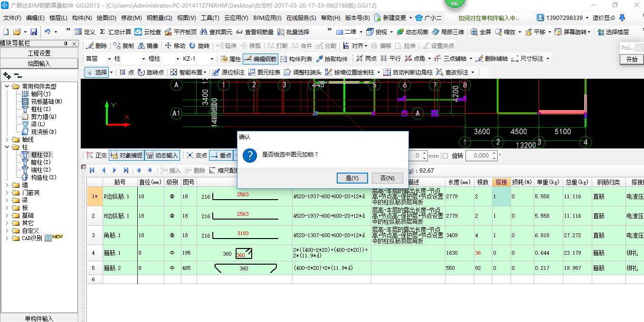Viewport: 644px width, 322px height.
Task: Open 查看钢筋量 view rebar quantity
Action: tap(255, 32)
